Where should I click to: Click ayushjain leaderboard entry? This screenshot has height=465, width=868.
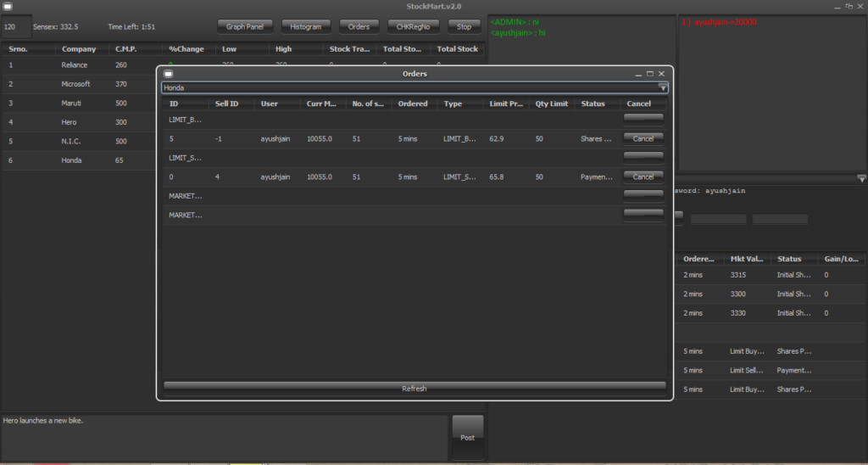719,22
